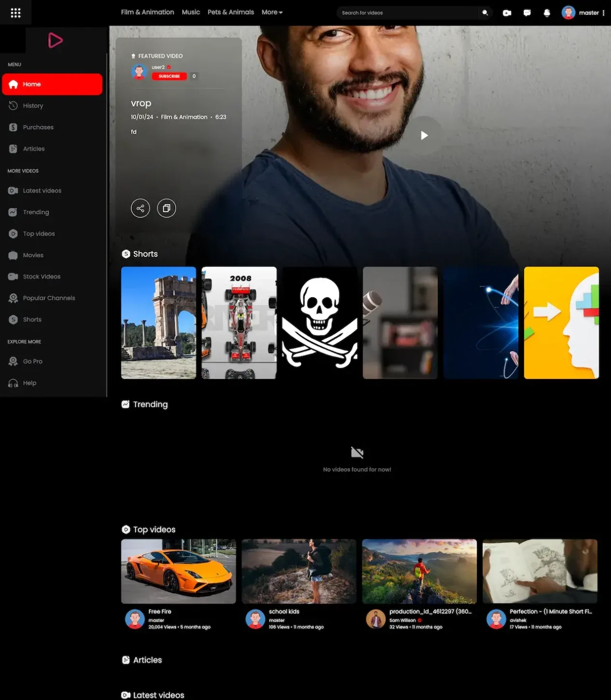Open the featured video title vrop

coord(141,103)
